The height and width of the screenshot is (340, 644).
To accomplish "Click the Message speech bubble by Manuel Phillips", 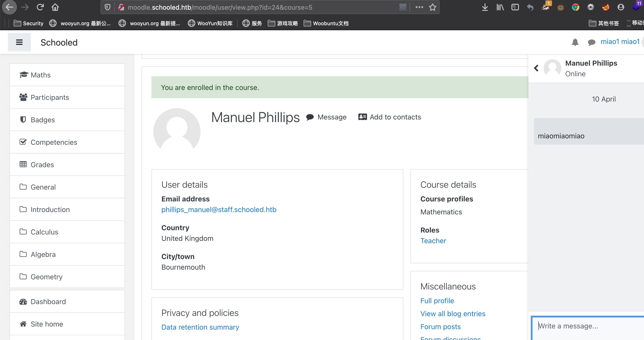I will click(310, 117).
